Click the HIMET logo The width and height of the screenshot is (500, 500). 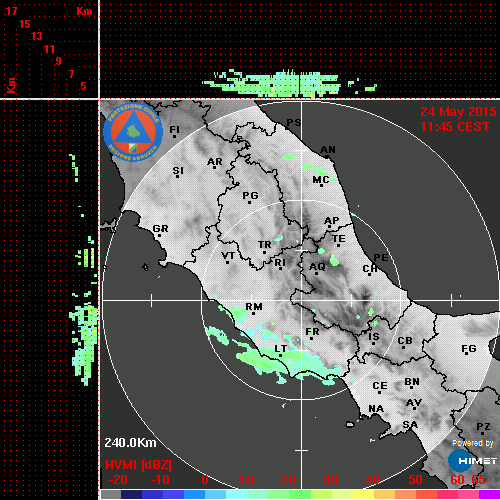(473, 461)
